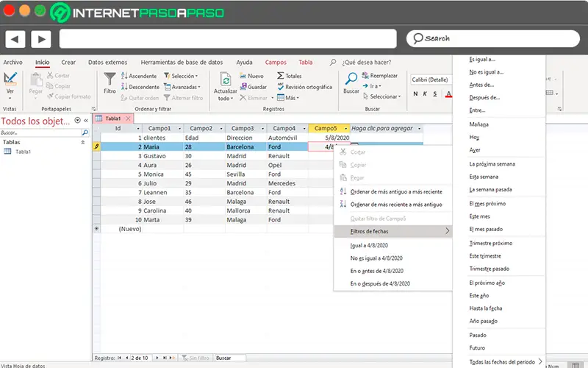This screenshot has width=588, height=368.
Task: Click the Reemplazar icon
Action: pos(365,76)
